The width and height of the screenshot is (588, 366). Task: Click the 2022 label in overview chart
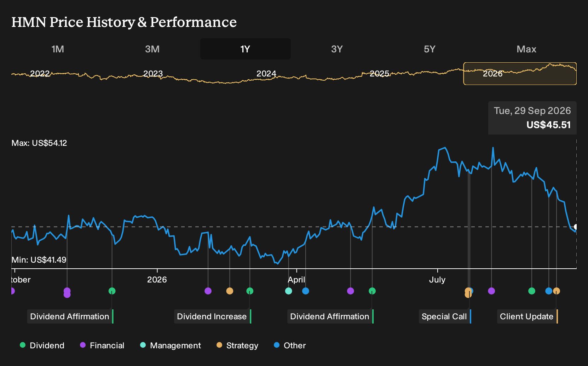point(40,74)
